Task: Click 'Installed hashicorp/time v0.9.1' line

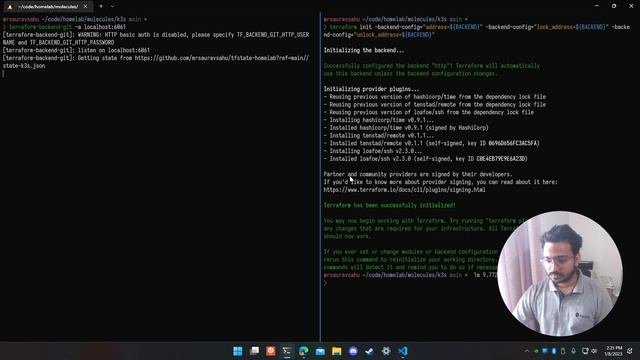Action: click(406, 128)
